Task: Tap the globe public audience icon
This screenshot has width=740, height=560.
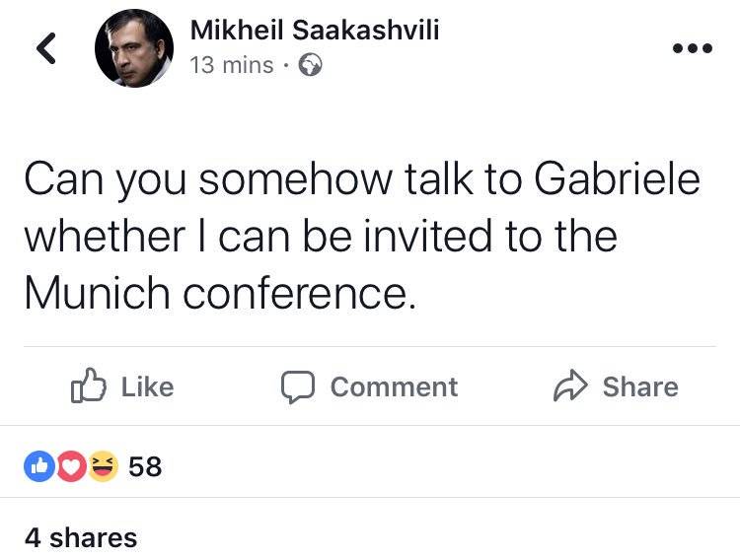Action: tap(310, 66)
